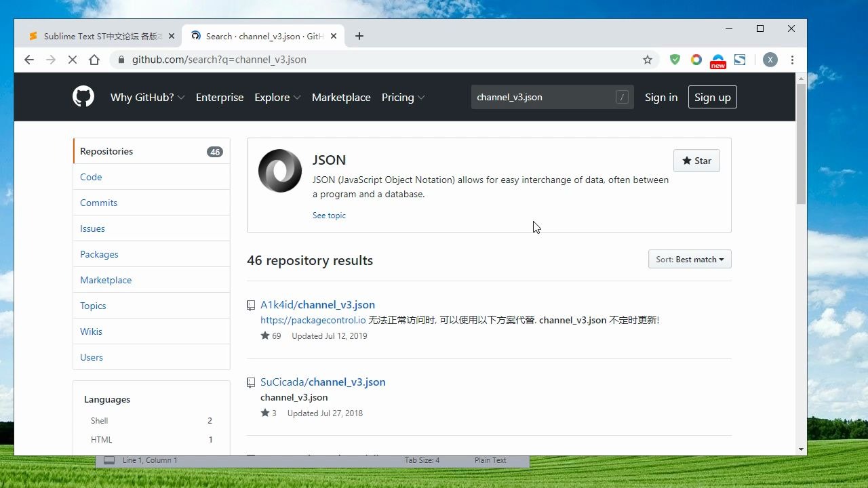Click the star count 3
Viewport: 868px width, 488px height.
269,413
